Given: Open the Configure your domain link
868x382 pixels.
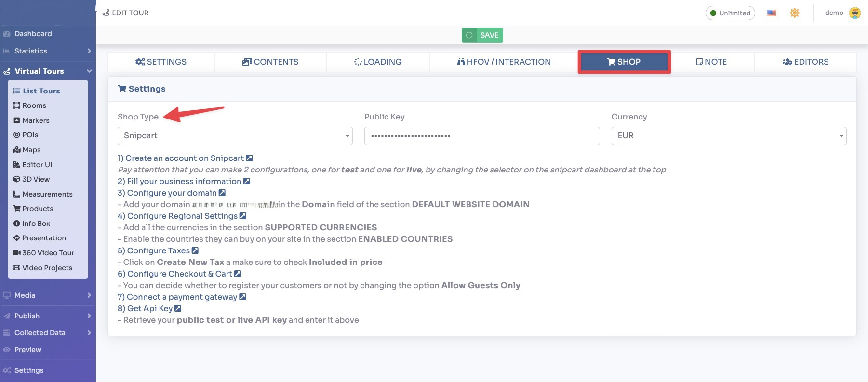Looking at the screenshot, I should point(172,193).
